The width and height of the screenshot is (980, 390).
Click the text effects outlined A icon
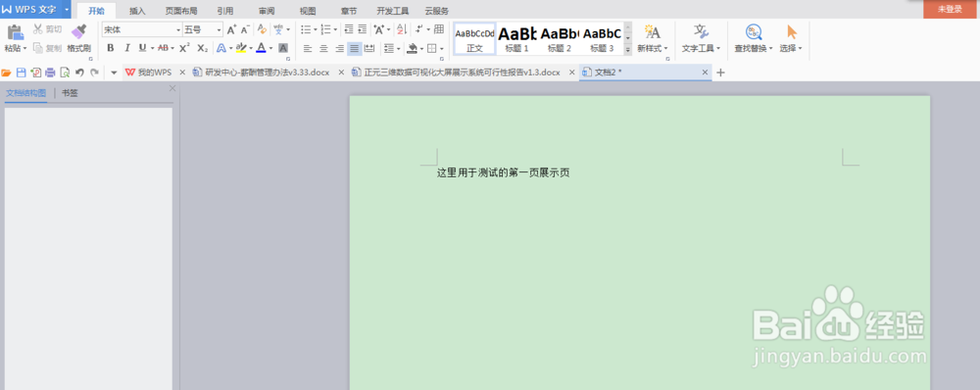[221, 48]
